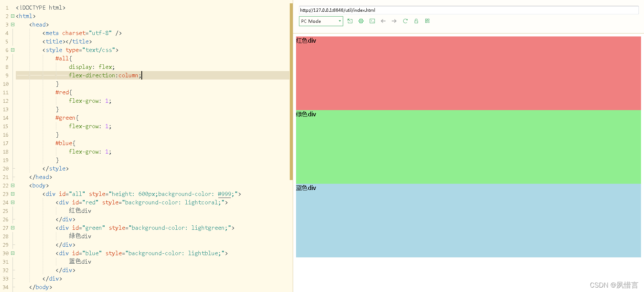Image resolution: width=644 pixels, height=292 pixels.
Task: Click flex-grow value under #green
Action: point(107,126)
